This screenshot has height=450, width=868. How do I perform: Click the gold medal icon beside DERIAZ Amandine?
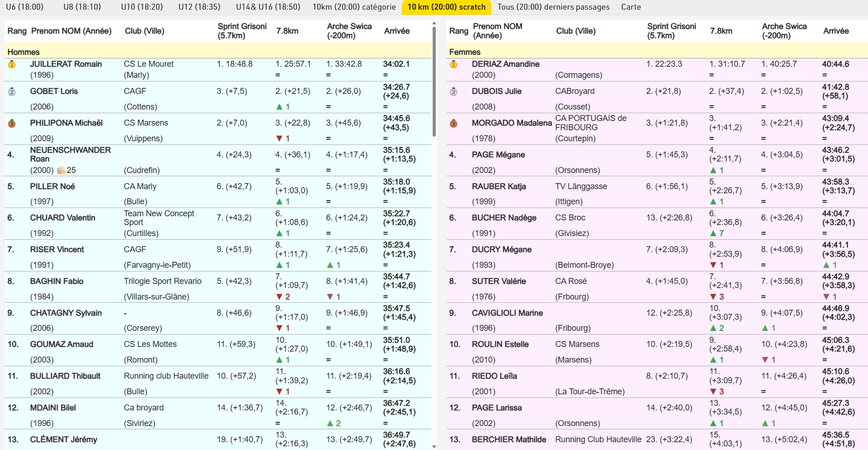click(x=453, y=64)
